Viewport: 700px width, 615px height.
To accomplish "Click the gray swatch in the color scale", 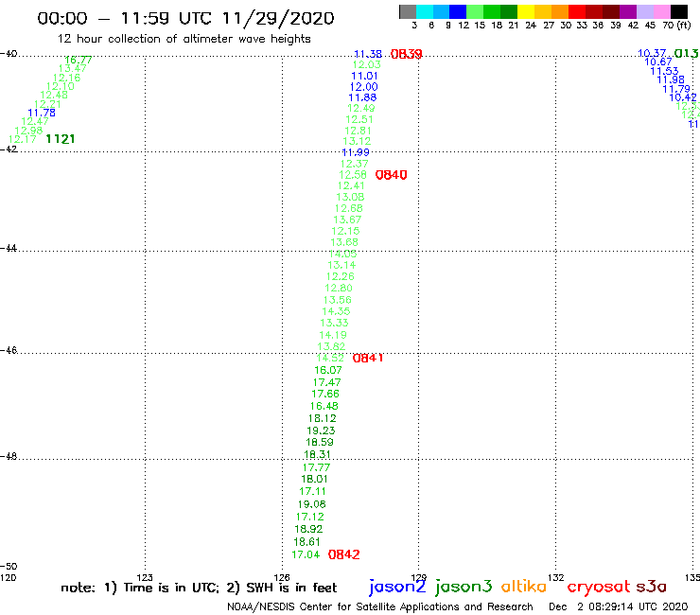I will click(x=408, y=11).
